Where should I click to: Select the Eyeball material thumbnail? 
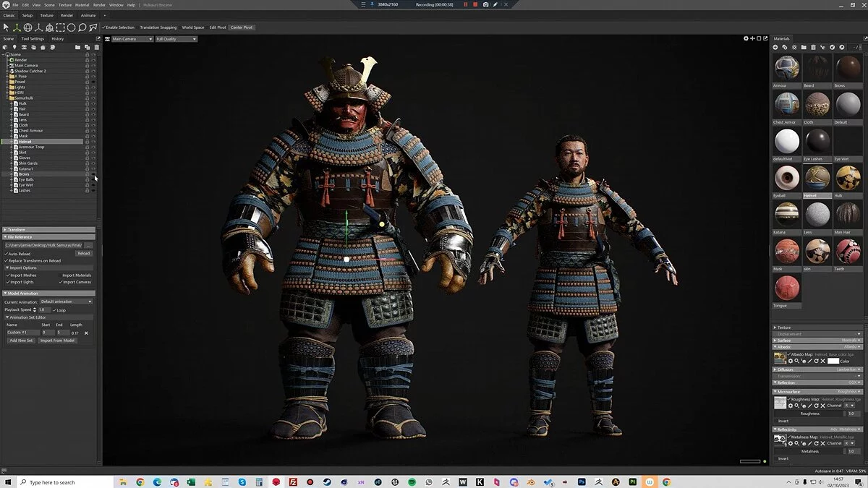tap(787, 178)
